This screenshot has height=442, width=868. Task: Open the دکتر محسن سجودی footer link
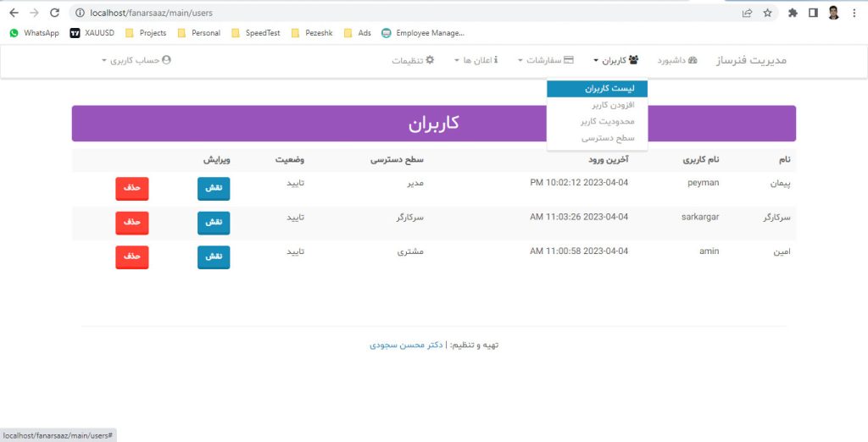406,345
